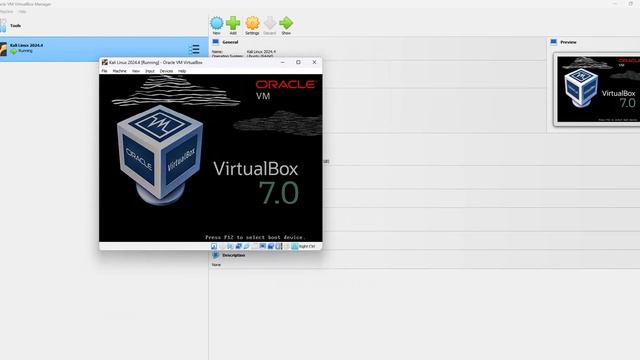Click the Right Ctrl host key label
Image resolution: width=640 pixels, height=360 pixels.
click(x=307, y=247)
